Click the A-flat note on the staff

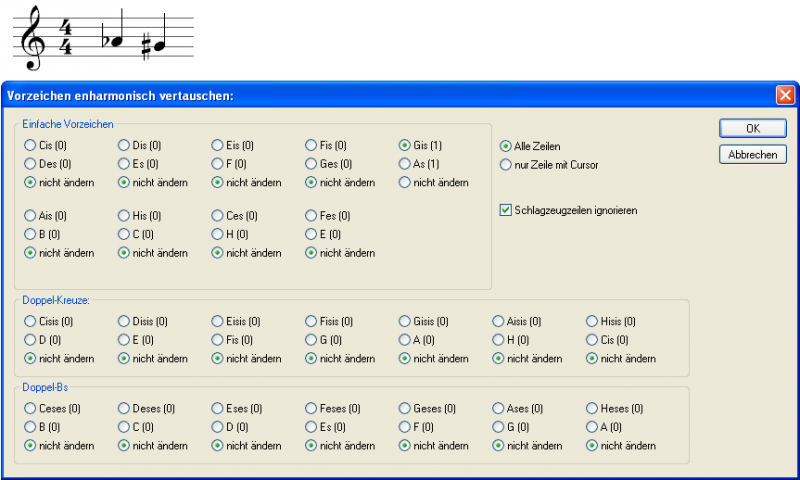[x=116, y=41]
